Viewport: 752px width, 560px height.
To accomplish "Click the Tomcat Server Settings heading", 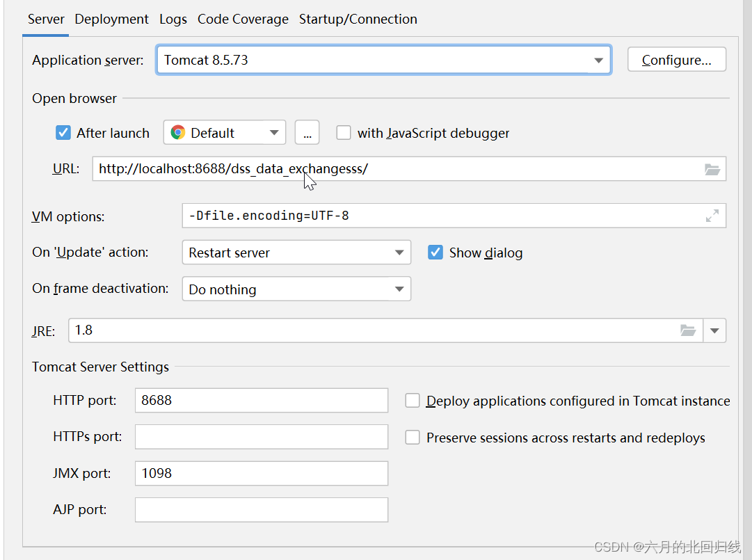I will [100, 367].
